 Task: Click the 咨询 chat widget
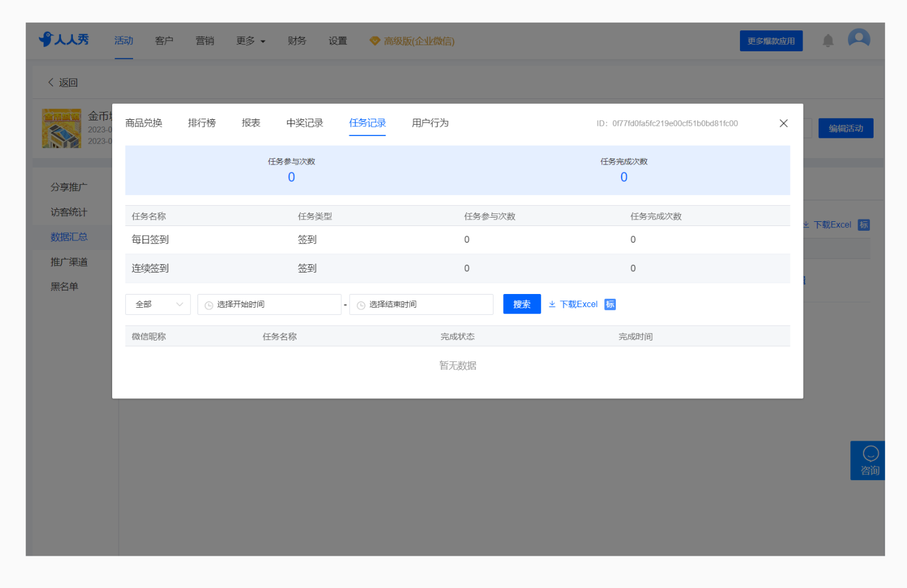coord(869,460)
